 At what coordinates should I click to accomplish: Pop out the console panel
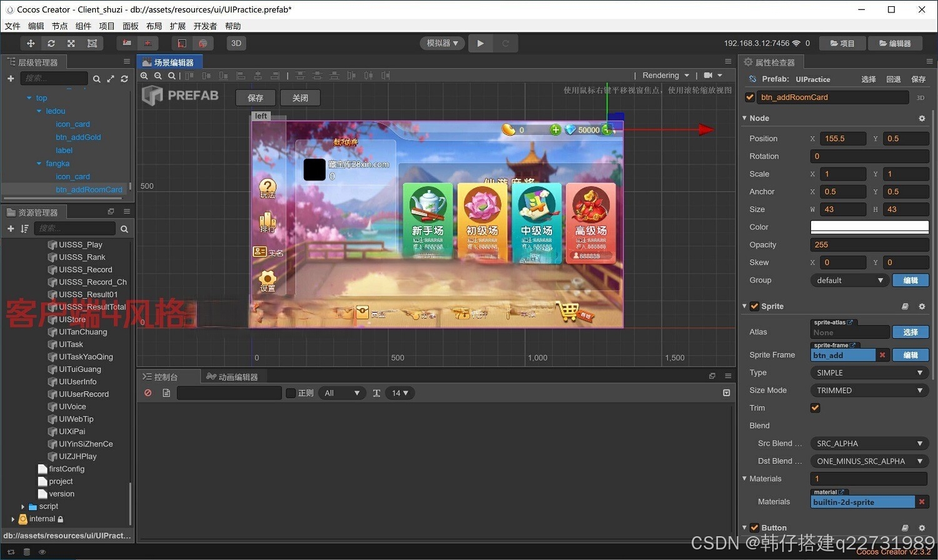(x=712, y=376)
